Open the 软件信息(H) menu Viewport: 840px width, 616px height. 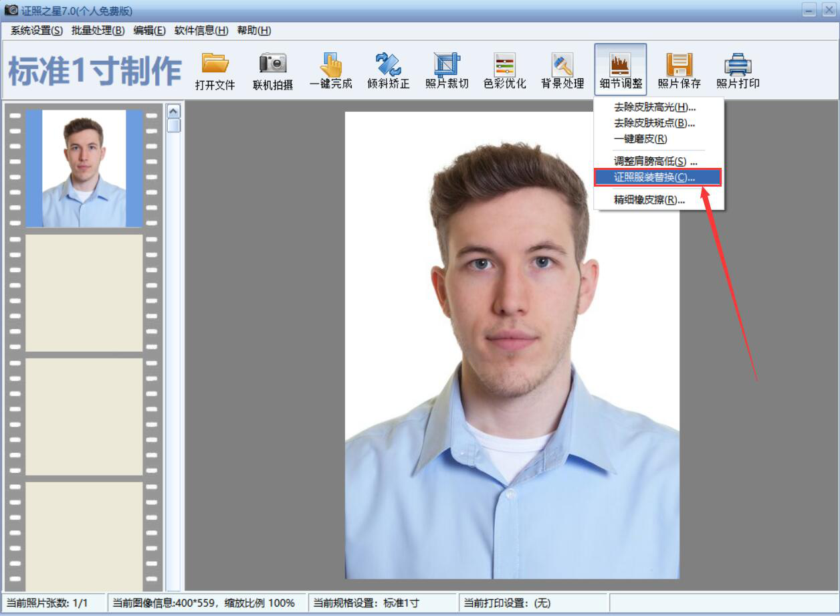click(201, 31)
